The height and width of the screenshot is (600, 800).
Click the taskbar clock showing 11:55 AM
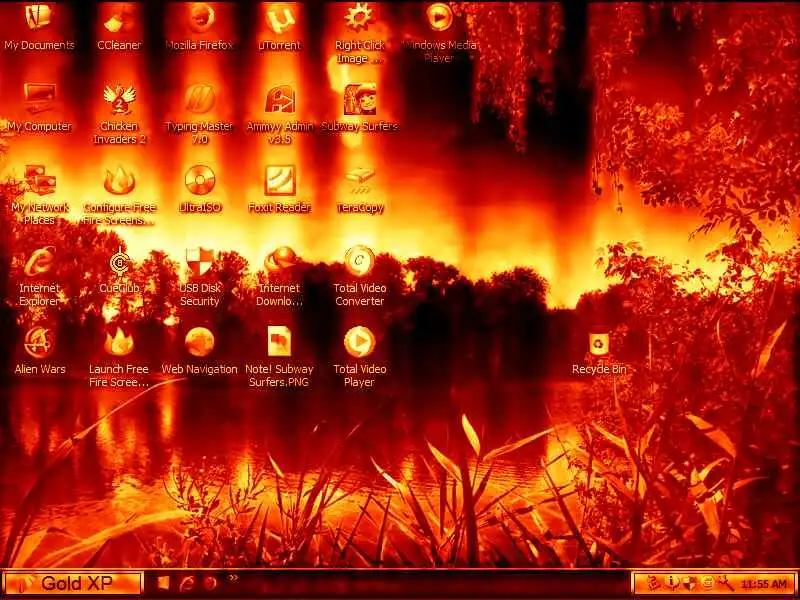pos(763,584)
